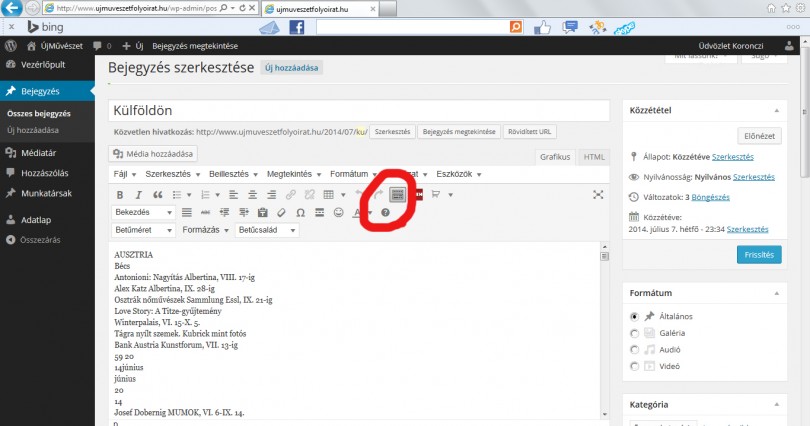810x426 pixels.
Task: Toggle the toolbar (kitchen sink) icon
Action: (397, 194)
